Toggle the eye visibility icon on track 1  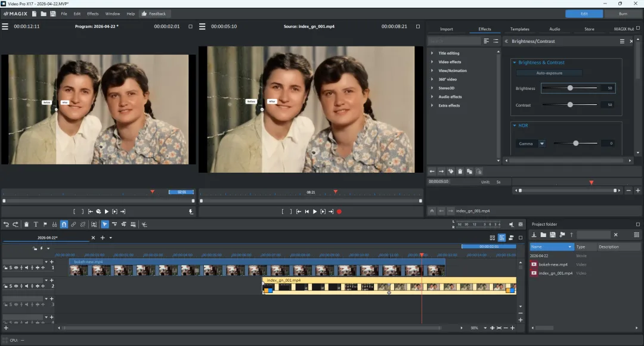coord(17,268)
